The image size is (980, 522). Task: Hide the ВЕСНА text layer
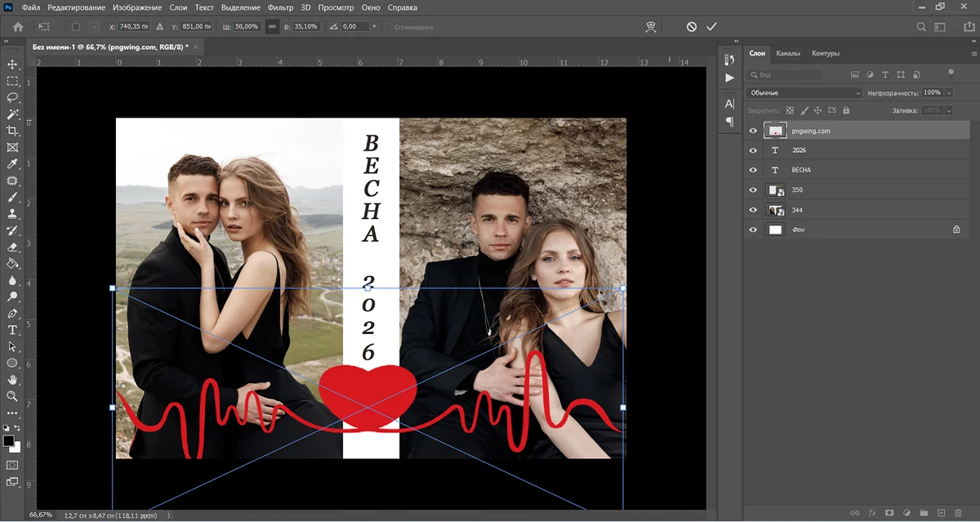[753, 170]
